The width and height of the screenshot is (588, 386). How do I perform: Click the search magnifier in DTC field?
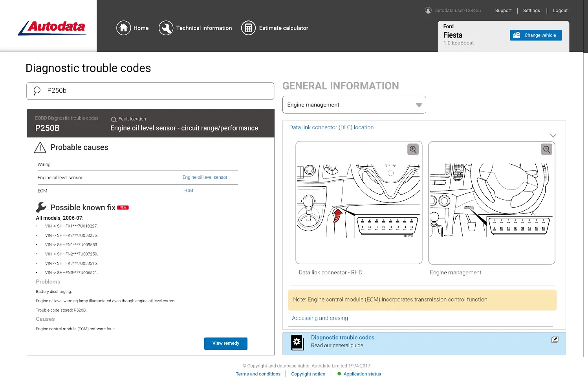pyautogui.click(x=37, y=91)
